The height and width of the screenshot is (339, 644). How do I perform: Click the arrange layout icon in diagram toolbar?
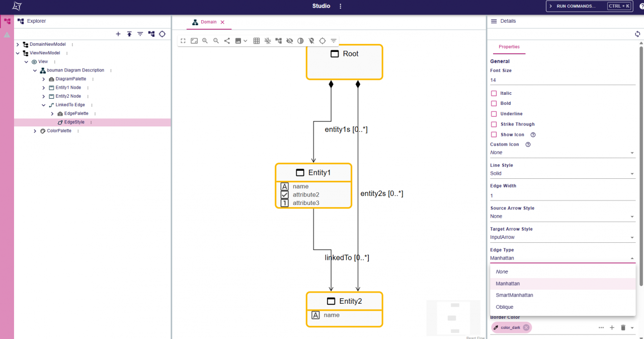tap(279, 41)
